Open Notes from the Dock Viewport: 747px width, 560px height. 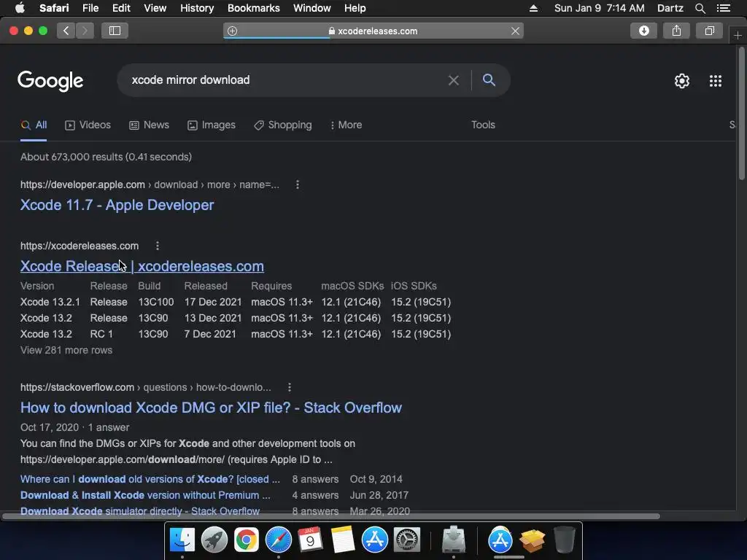point(343,540)
